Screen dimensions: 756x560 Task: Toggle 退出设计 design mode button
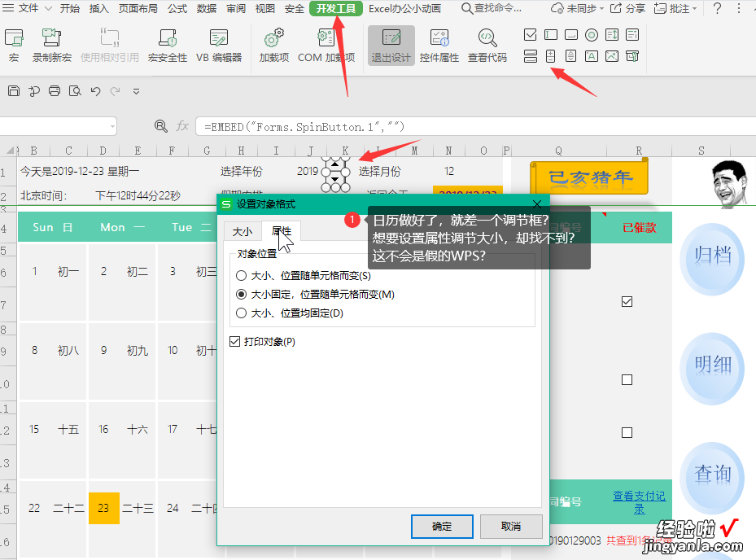coord(391,46)
